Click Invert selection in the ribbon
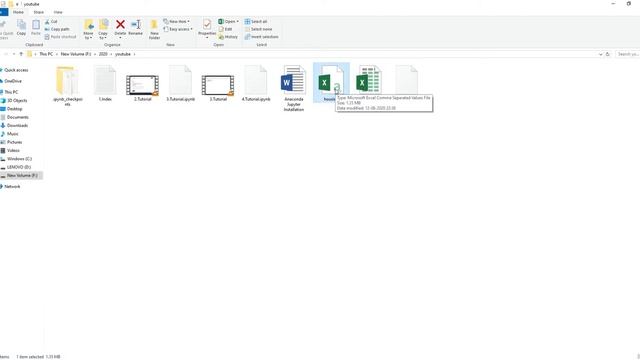This screenshot has width=640, height=360. coord(262,37)
